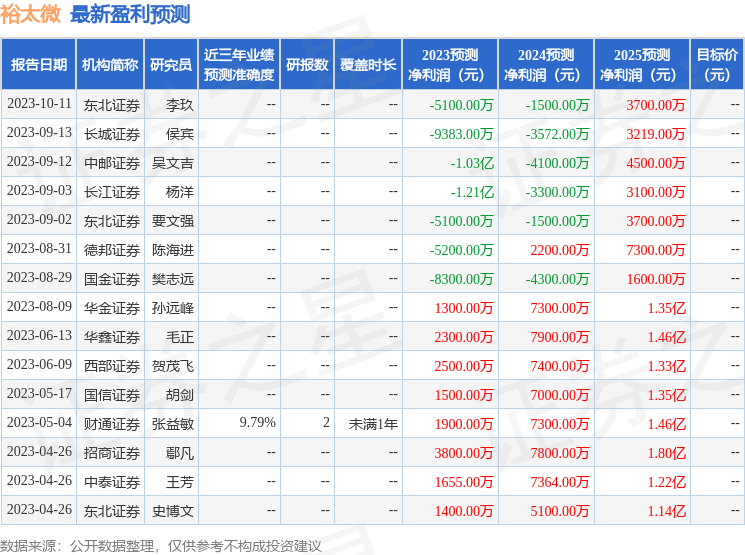Click researcher 张益敏
This screenshot has width=745, height=555.
pos(173,424)
